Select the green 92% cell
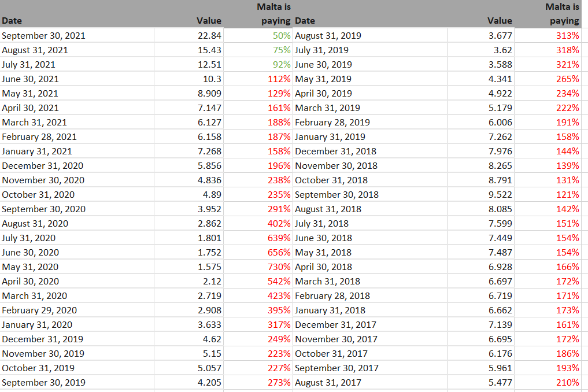588x392 pixels. (281, 65)
